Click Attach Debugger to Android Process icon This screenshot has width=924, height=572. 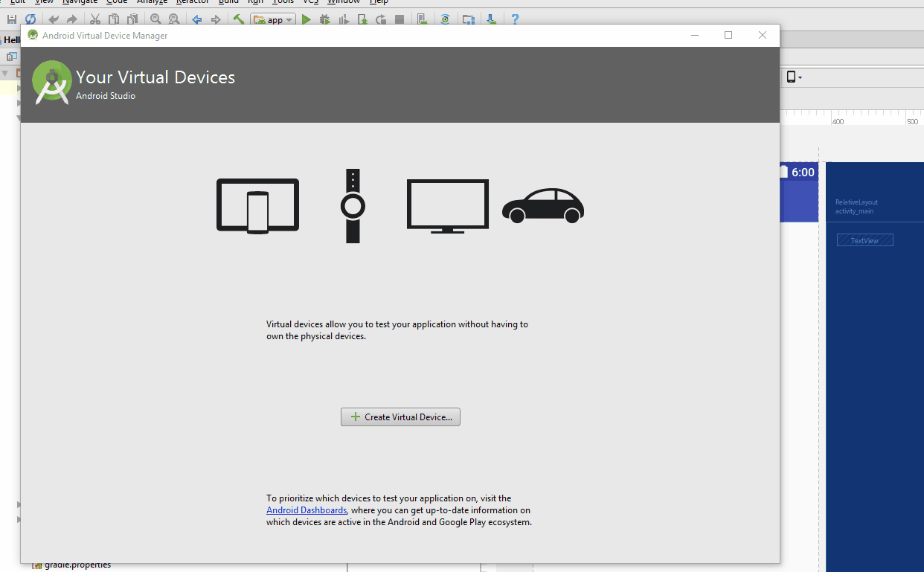click(362, 19)
